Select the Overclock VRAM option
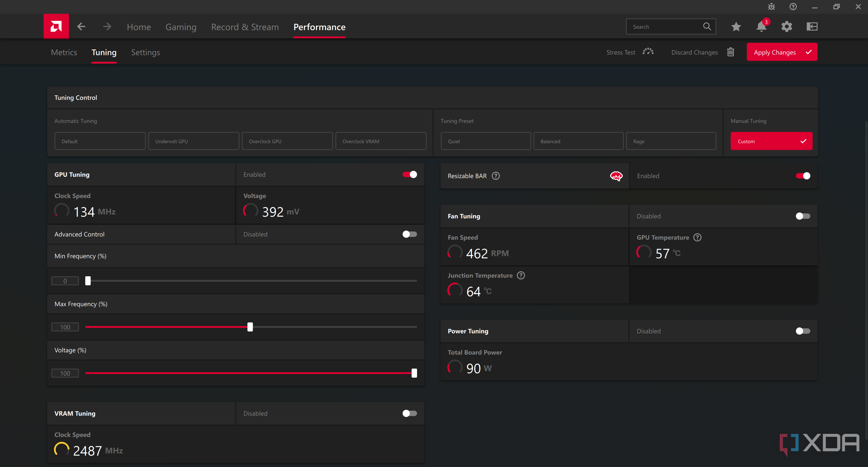The width and height of the screenshot is (868, 467). pyautogui.click(x=381, y=141)
